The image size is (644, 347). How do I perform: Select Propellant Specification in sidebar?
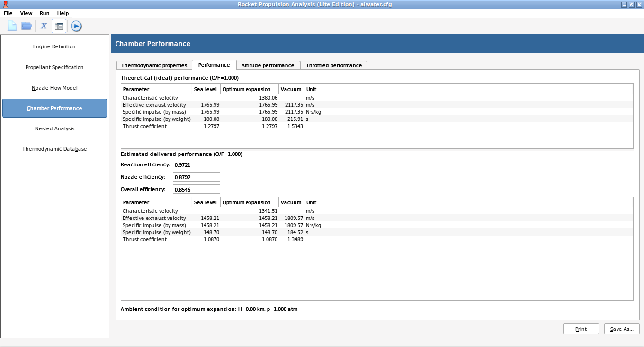(54, 67)
